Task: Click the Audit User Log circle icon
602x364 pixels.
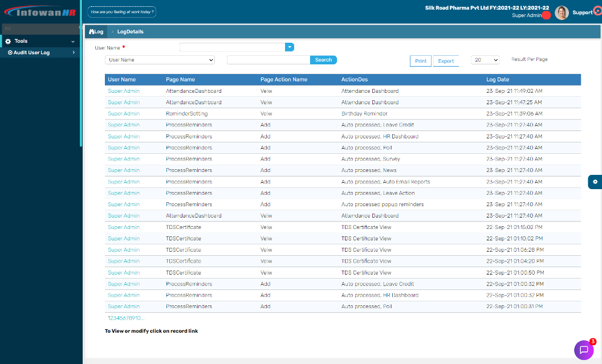Action: 10,53
